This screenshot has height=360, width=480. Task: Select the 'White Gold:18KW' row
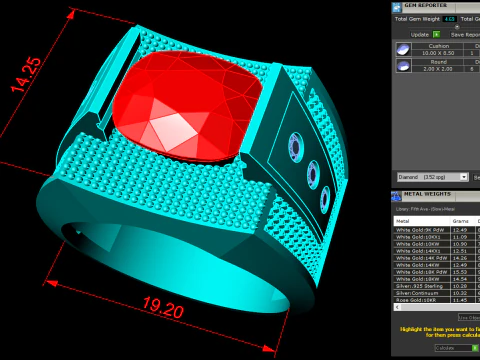(x=437, y=279)
